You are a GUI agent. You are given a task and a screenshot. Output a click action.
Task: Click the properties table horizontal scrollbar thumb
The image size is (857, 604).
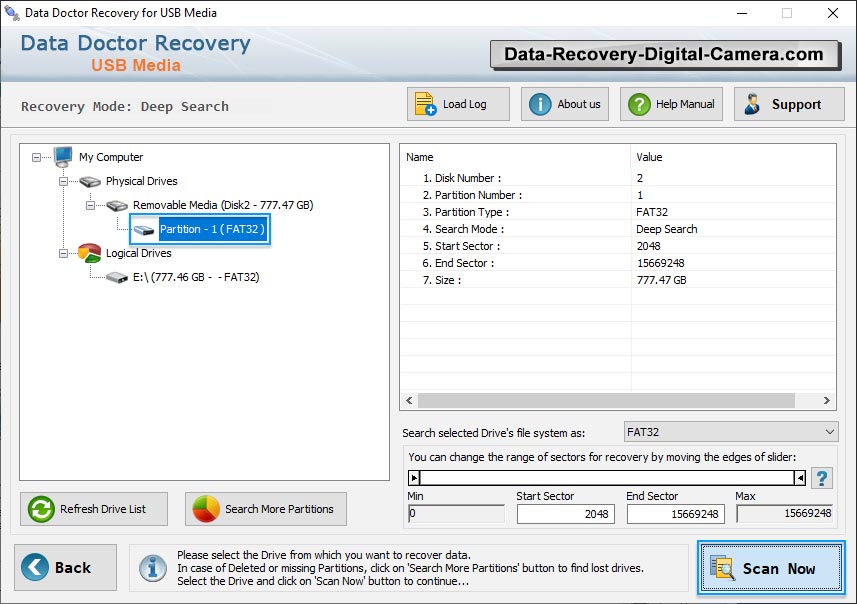tap(606, 400)
